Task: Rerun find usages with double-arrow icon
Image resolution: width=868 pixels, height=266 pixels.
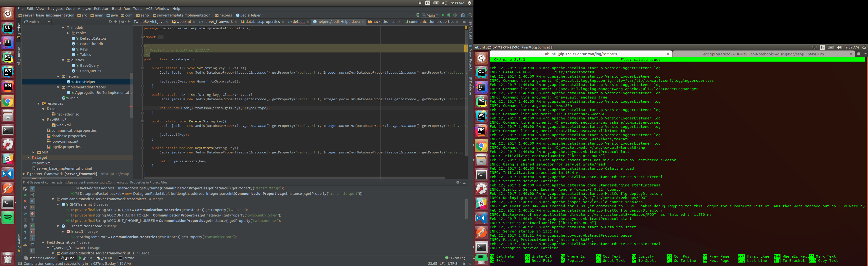Action: 25,195
